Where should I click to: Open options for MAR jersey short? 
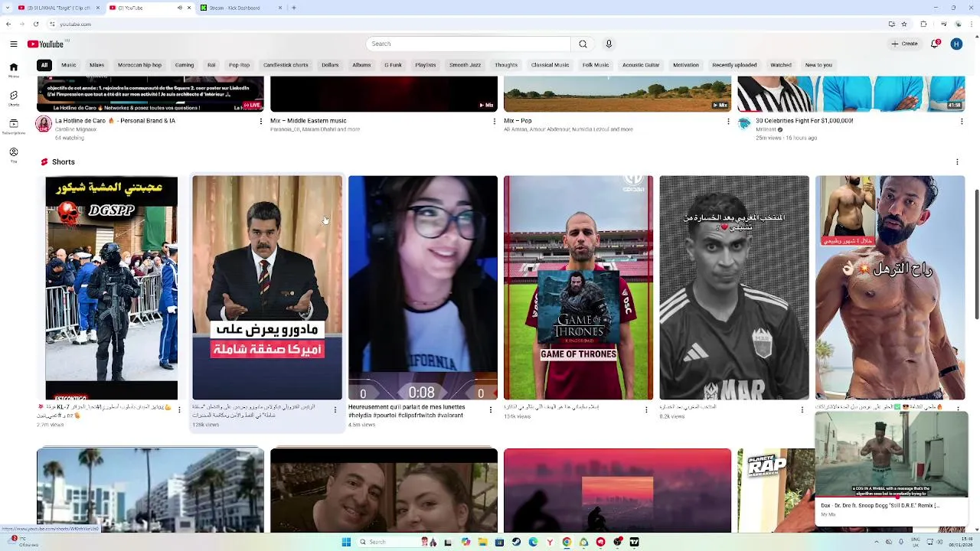(x=802, y=410)
